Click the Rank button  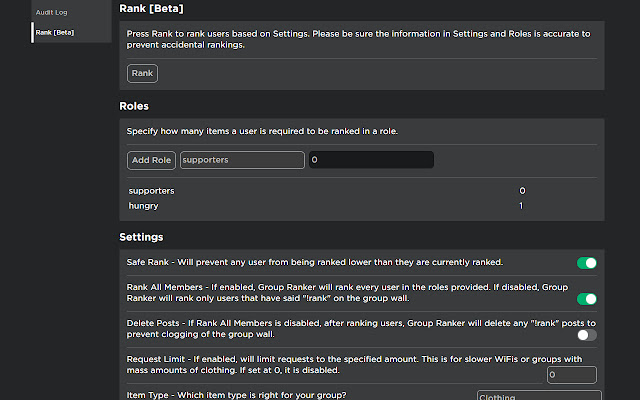point(142,73)
